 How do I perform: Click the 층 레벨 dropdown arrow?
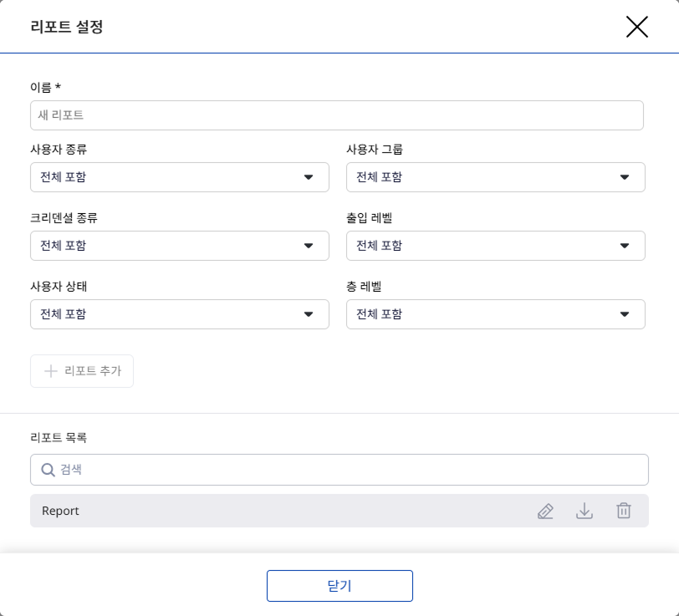coord(625,314)
